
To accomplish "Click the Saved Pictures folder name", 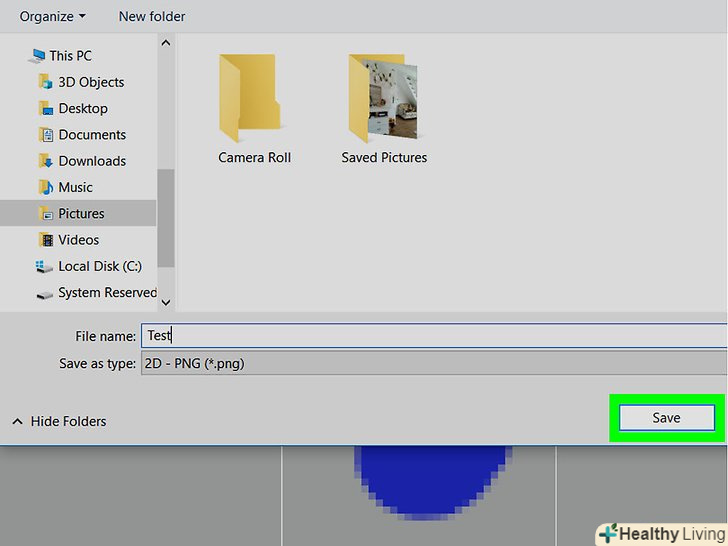I will (384, 157).
